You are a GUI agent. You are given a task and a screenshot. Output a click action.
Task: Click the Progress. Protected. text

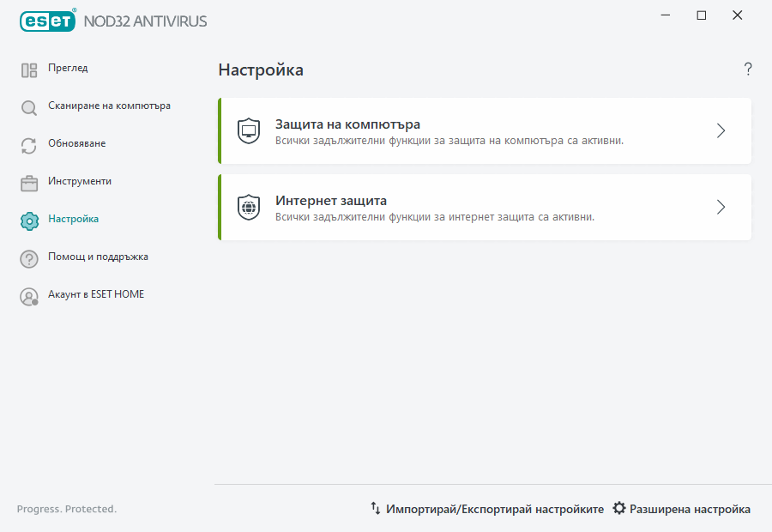[66, 508]
